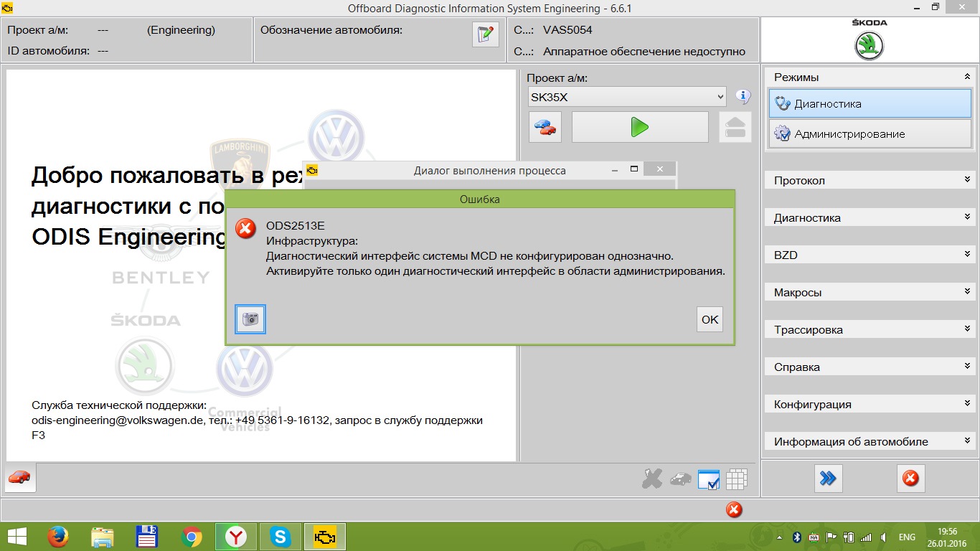Open Yandex browser from the taskbar
The image size is (980, 551).
[236, 537]
